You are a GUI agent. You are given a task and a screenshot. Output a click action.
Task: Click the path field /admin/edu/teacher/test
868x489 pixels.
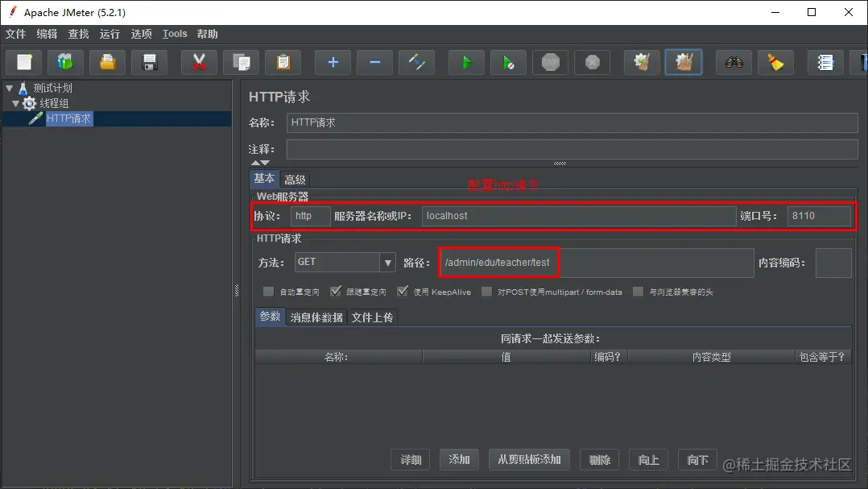(596, 263)
